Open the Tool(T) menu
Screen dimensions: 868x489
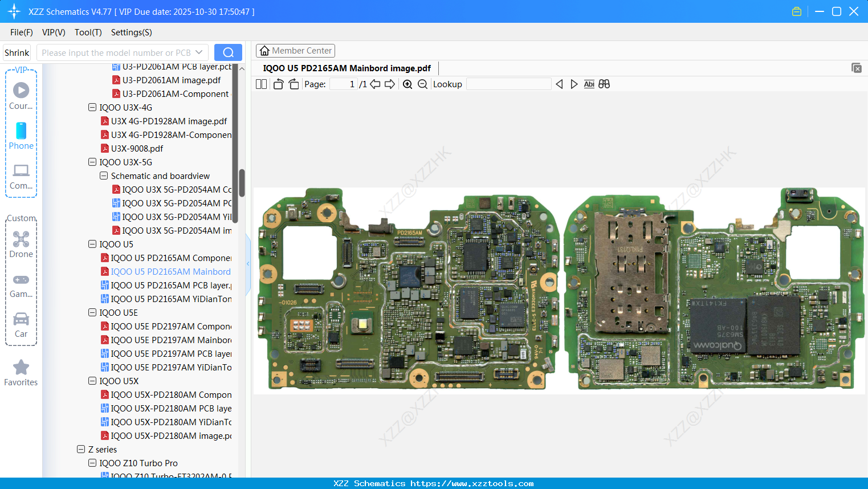tap(88, 32)
